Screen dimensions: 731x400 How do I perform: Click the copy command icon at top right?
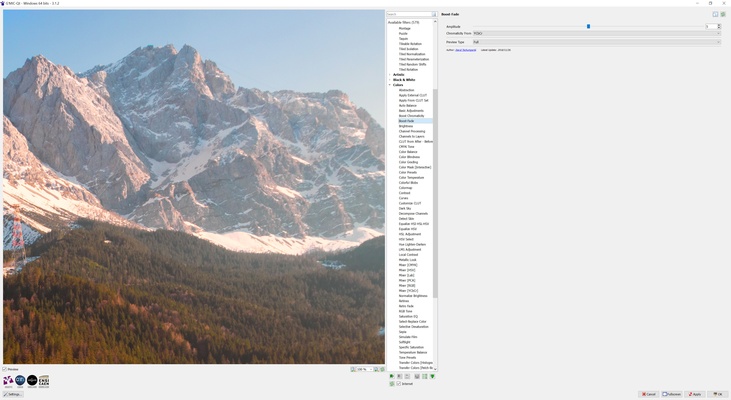715,14
